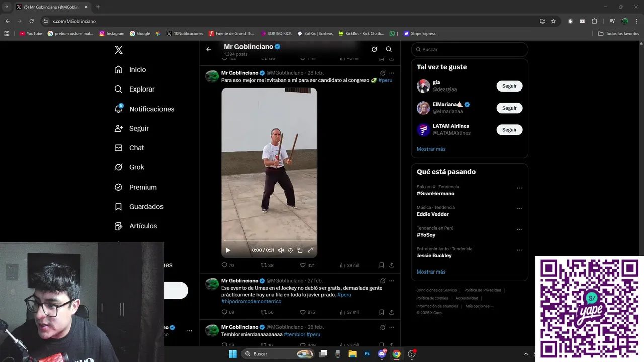Image resolution: width=644 pixels, height=362 pixels.
Task: Follow gia account
Action: pyautogui.click(x=509, y=86)
